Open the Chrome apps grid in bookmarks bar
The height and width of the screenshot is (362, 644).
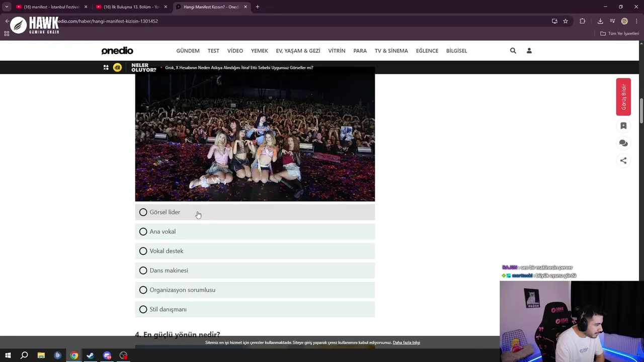click(x=7, y=34)
